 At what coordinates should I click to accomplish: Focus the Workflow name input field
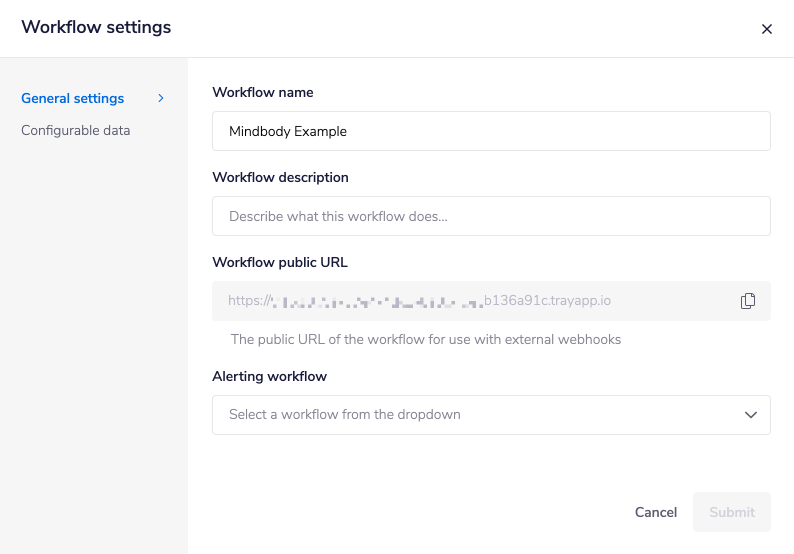491,131
